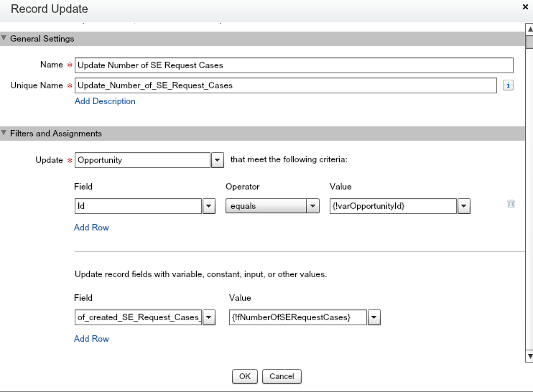Open the SE Request Cases field dropdown
Screen dimensions: 533x392
click(209, 317)
